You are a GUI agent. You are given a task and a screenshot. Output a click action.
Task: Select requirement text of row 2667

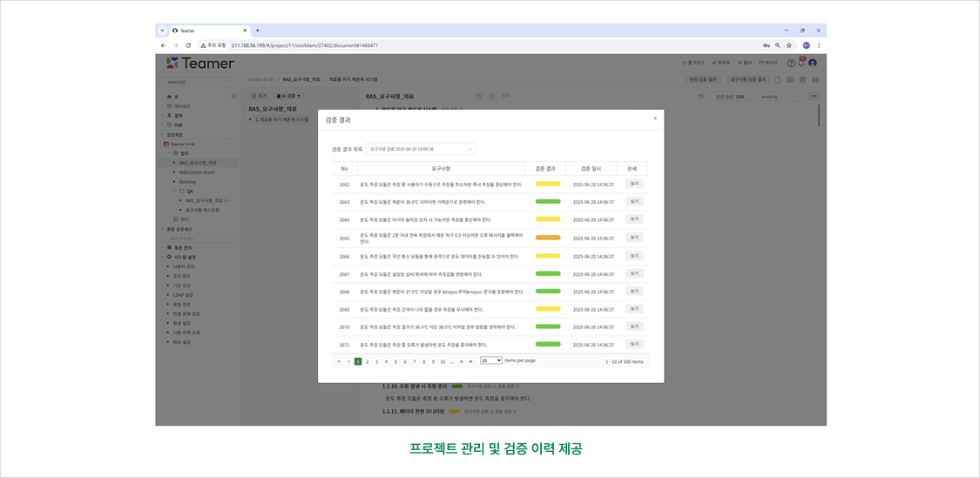[x=422, y=274]
